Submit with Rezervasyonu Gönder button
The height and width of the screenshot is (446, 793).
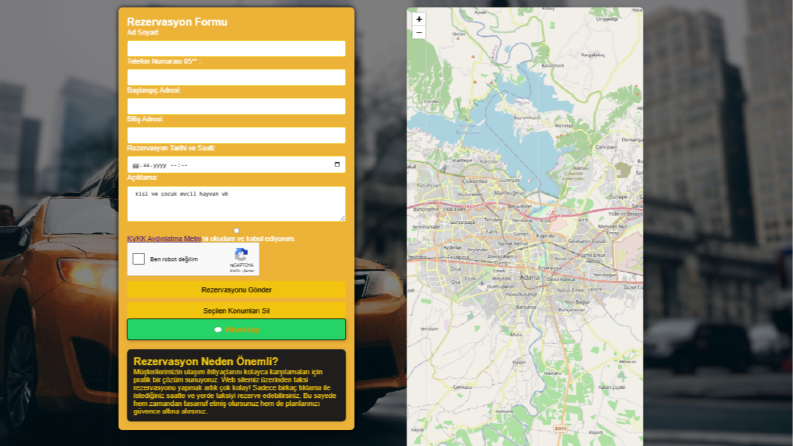coord(236,290)
